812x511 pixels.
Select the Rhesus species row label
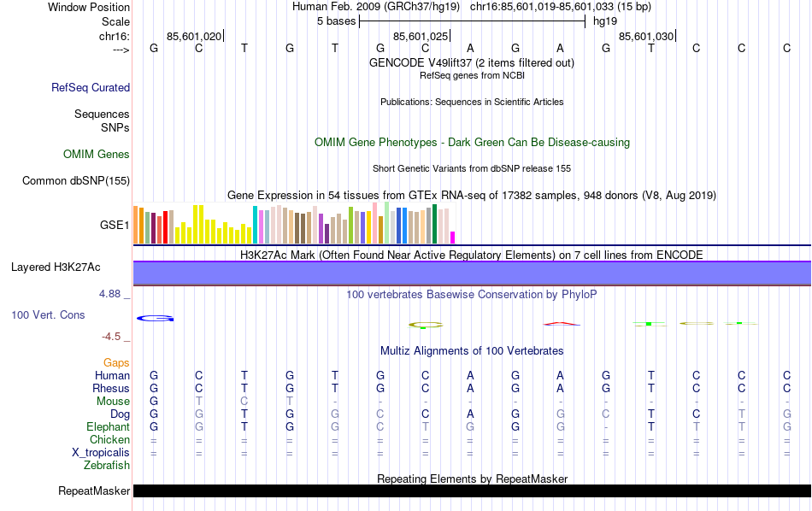(111, 388)
